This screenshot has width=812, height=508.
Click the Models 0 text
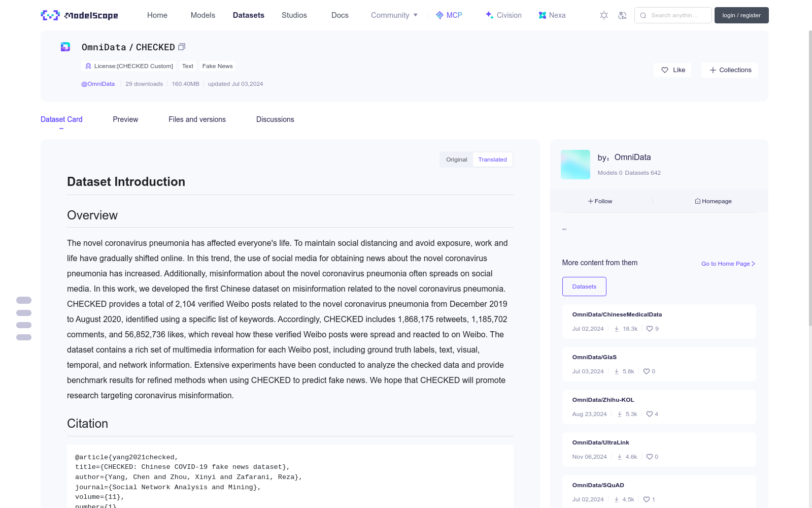610,173
